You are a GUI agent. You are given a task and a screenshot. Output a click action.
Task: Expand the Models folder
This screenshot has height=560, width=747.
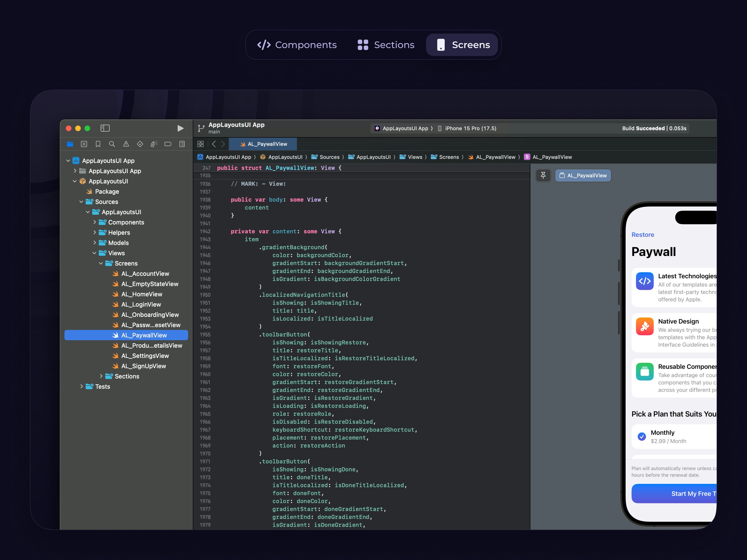(95, 243)
